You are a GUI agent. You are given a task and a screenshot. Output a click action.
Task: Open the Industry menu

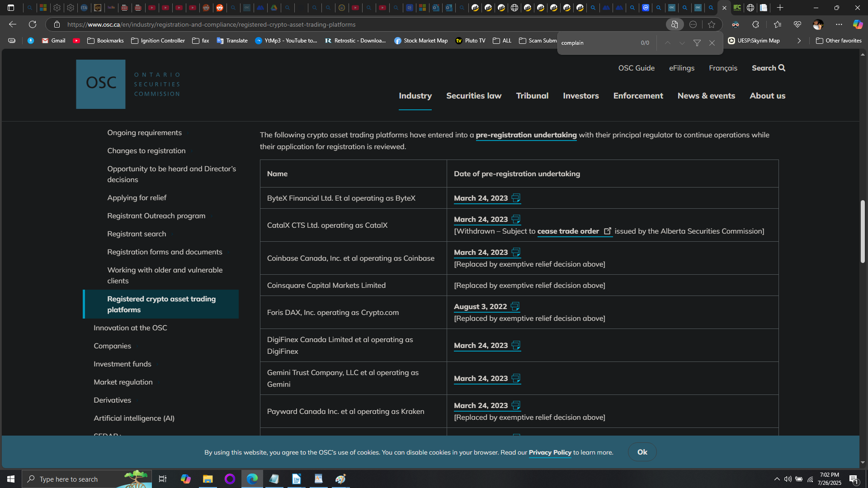(x=415, y=96)
